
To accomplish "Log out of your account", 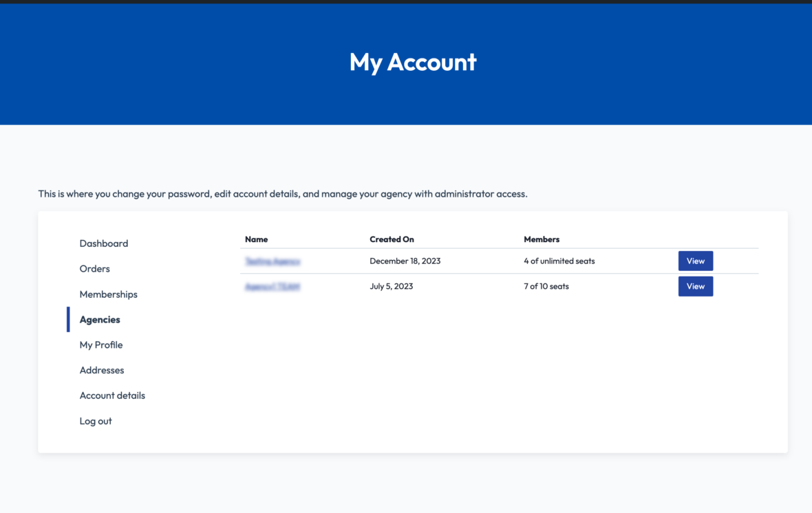I will tap(95, 421).
